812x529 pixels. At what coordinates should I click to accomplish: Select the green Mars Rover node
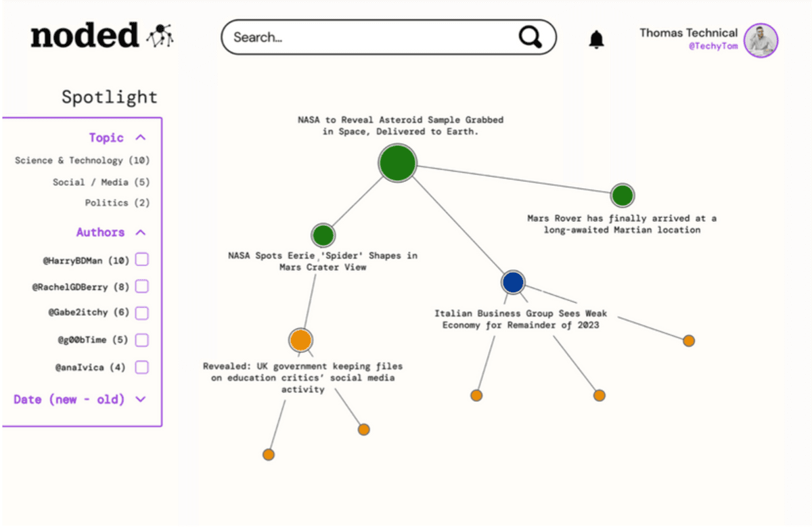point(622,195)
